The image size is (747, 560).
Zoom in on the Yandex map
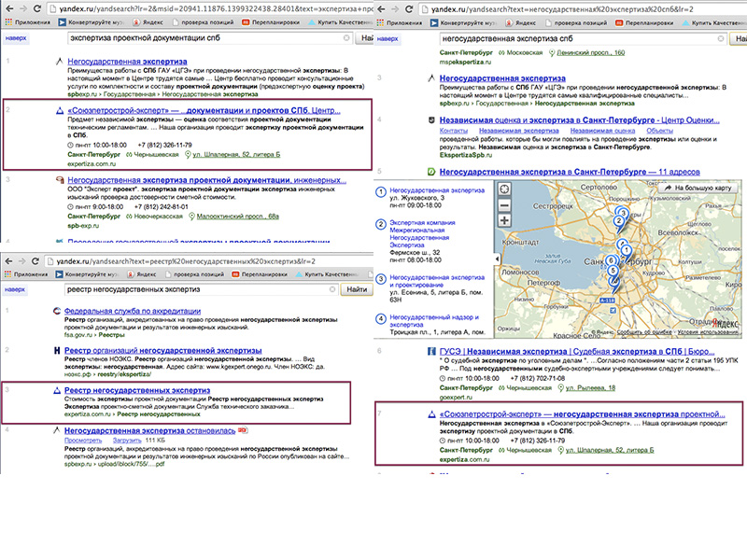[x=504, y=220]
